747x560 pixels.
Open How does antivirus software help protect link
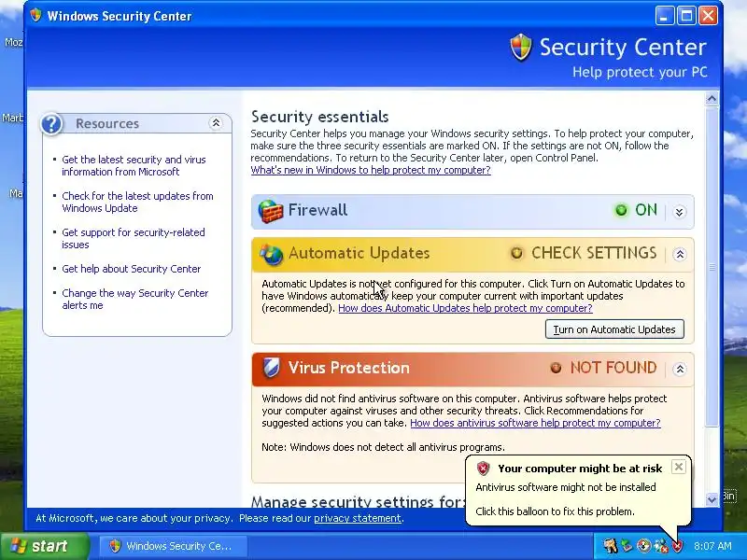point(535,423)
